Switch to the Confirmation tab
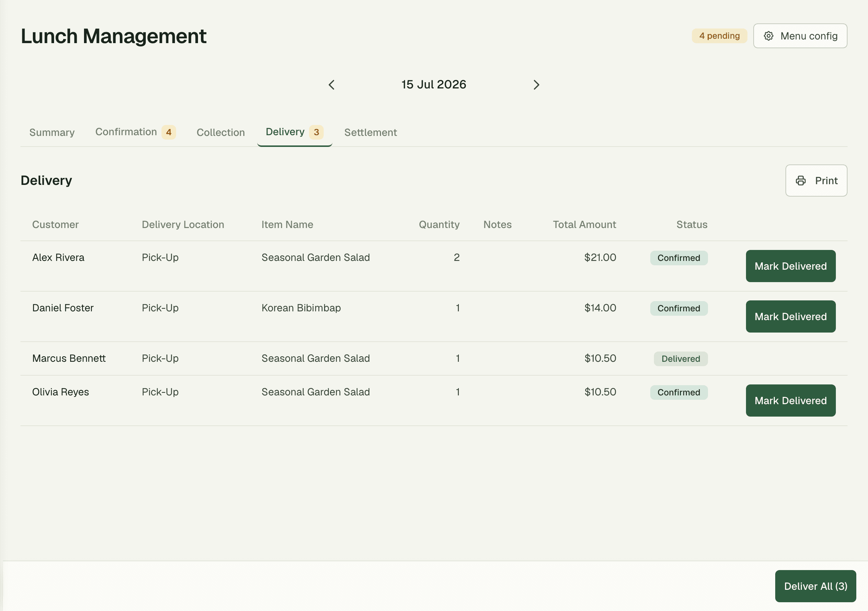 [x=135, y=132]
